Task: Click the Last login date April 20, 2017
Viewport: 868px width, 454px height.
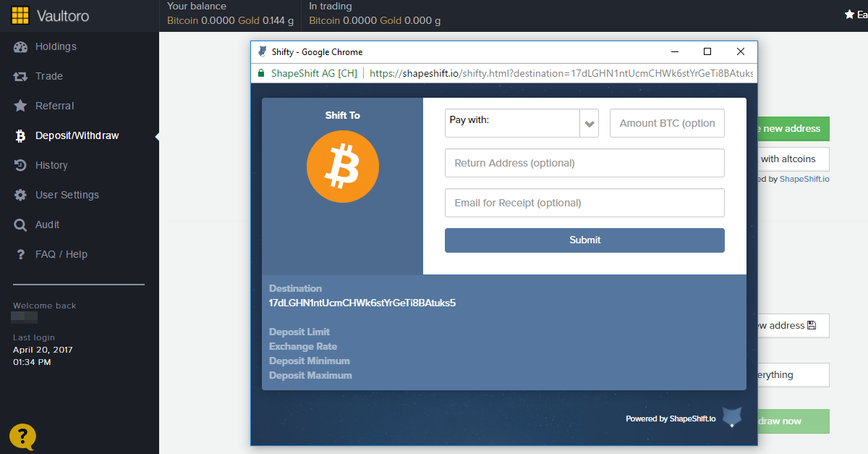Action: 43,350
